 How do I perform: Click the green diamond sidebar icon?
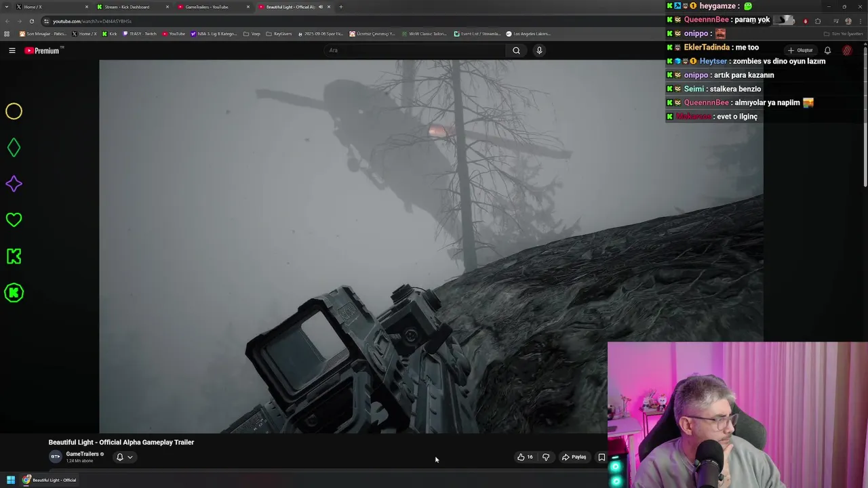[14, 147]
